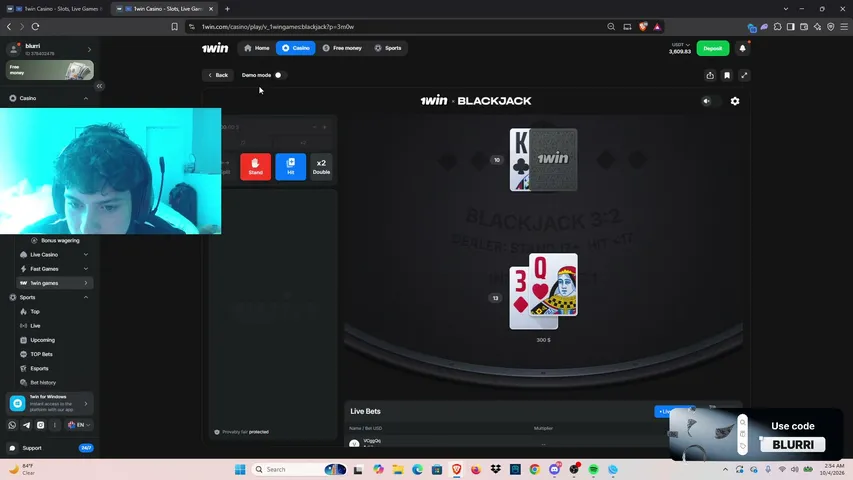Show hidden system tray icons
The image size is (853, 480).
[x=725, y=470]
